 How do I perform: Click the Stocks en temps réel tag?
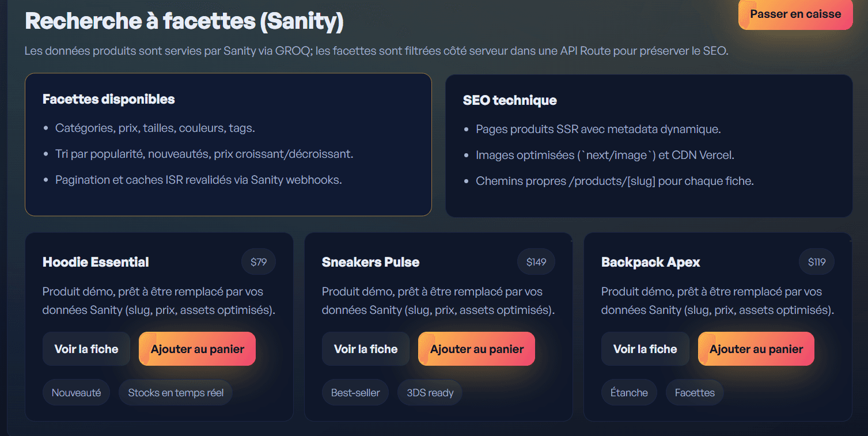point(176,393)
